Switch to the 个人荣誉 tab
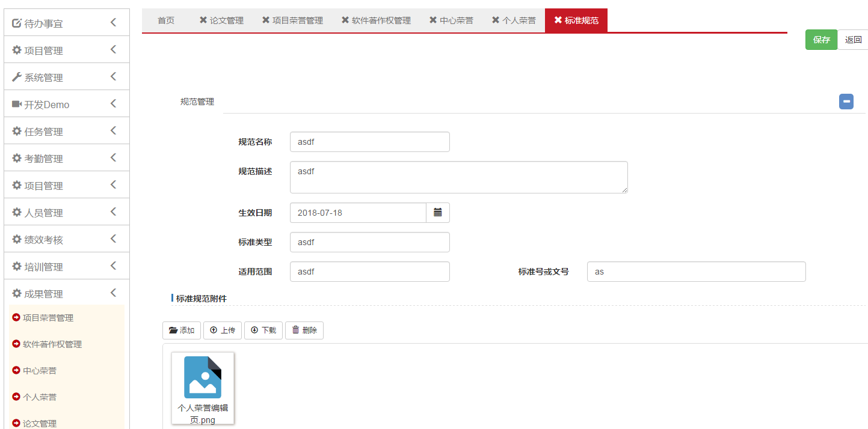 click(519, 20)
